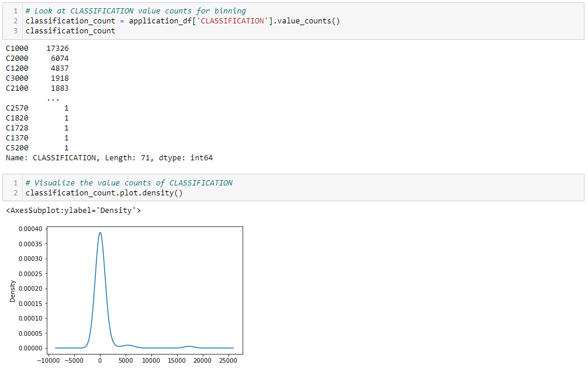Select the comment 'Visualize the value counts of CLASSIFICATION'
Viewport: 588px width, 375px height.
129,183
